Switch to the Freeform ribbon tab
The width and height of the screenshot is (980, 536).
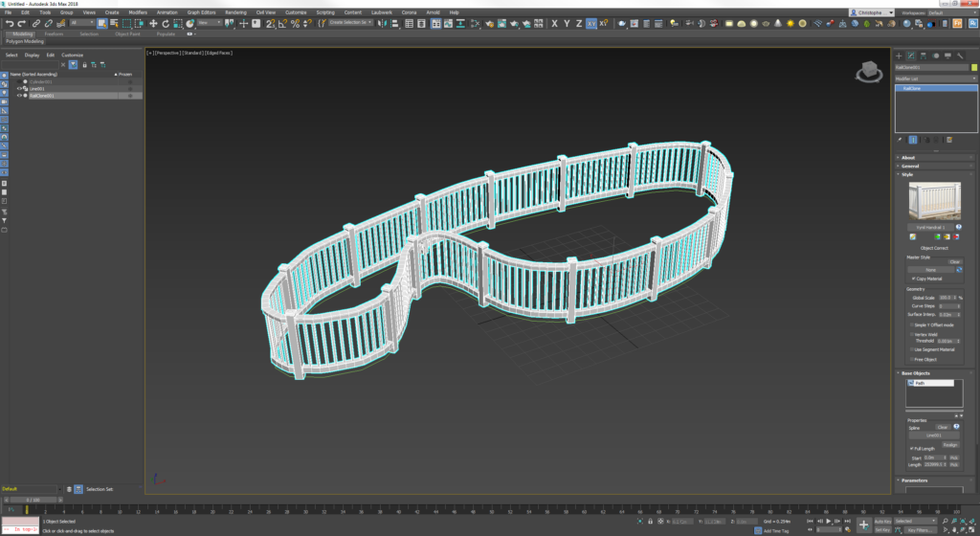pyautogui.click(x=54, y=33)
